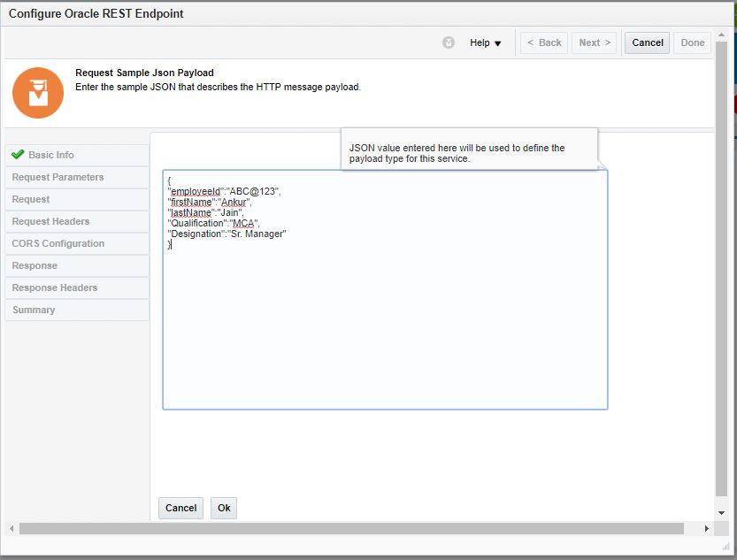Click the vertical scrollbar thumb
737x560 pixels.
coord(721,269)
